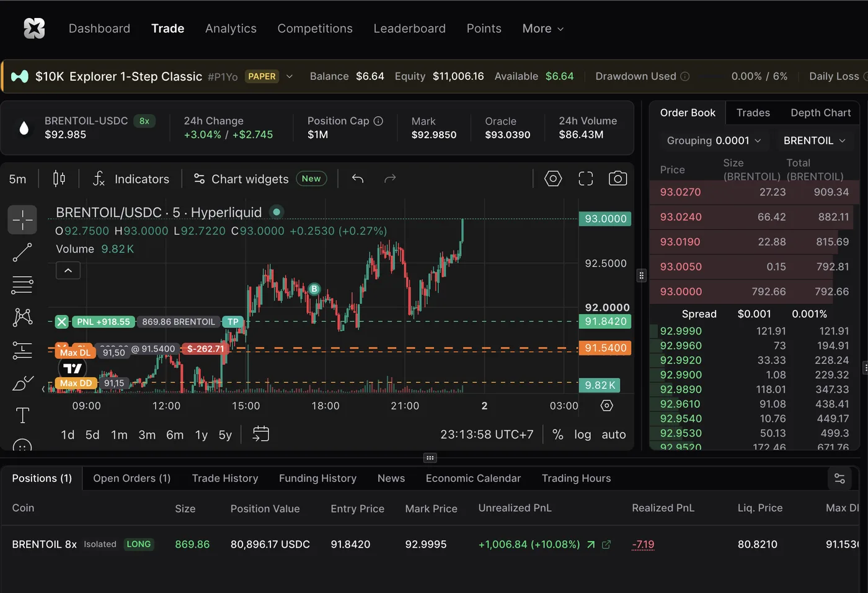Open the account selector dropdown chevron

click(x=289, y=76)
